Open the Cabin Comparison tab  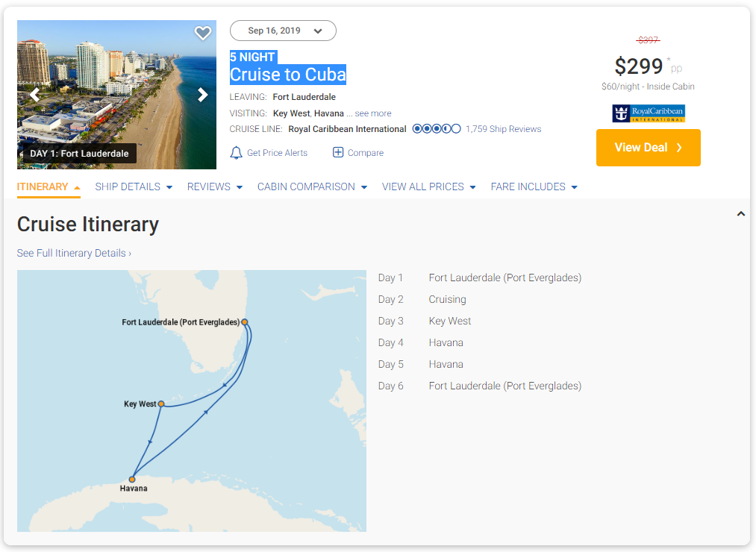coord(312,186)
